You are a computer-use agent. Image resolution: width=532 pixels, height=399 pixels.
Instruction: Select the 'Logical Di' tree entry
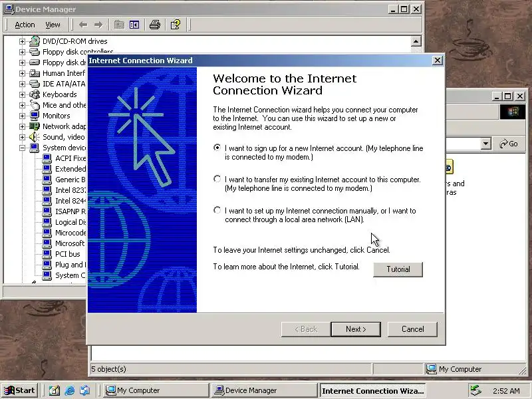(70, 222)
